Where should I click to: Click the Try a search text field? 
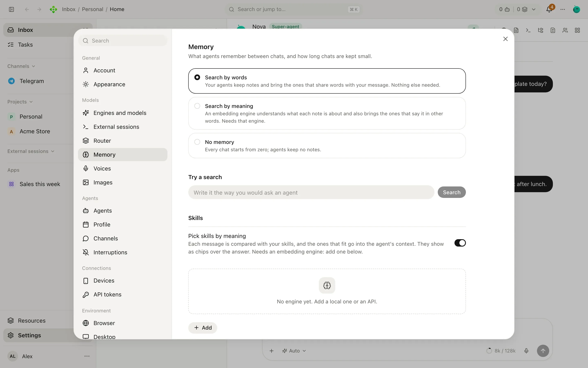(311, 192)
